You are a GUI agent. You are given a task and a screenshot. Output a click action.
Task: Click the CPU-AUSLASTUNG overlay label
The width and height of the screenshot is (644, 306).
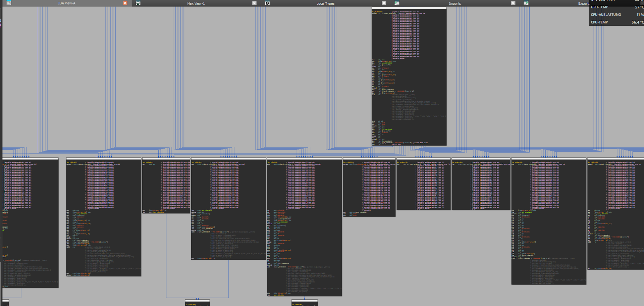tap(606, 15)
